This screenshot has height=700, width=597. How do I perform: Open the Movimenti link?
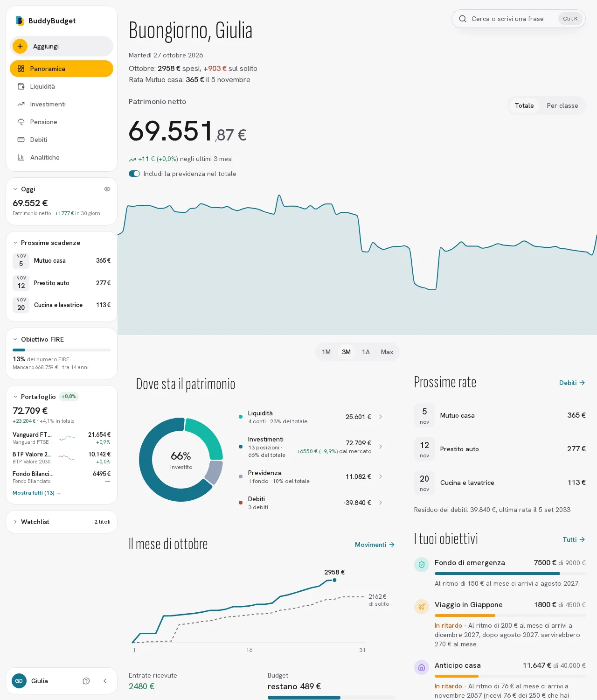pyautogui.click(x=375, y=545)
